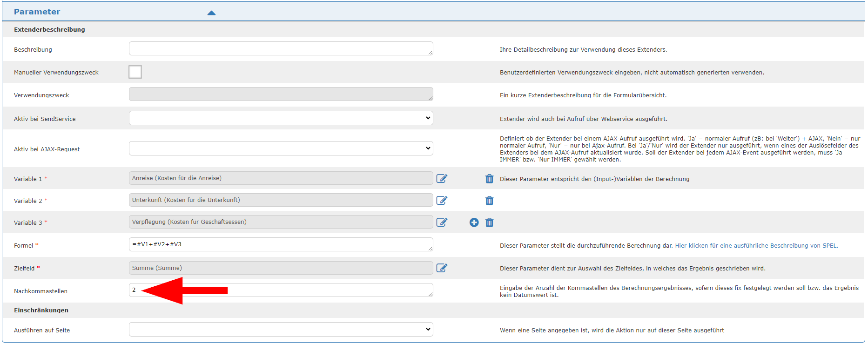This screenshot has width=868, height=344.
Task: Edit the Zielfeld Summe selection
Action: pyautogui.click(x=442, y=268)
